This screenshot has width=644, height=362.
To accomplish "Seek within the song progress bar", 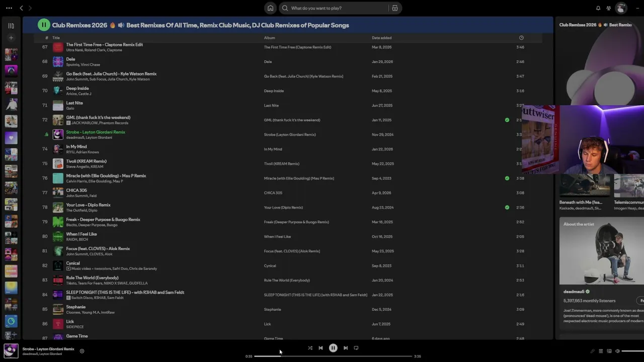I will click(333, 356).
